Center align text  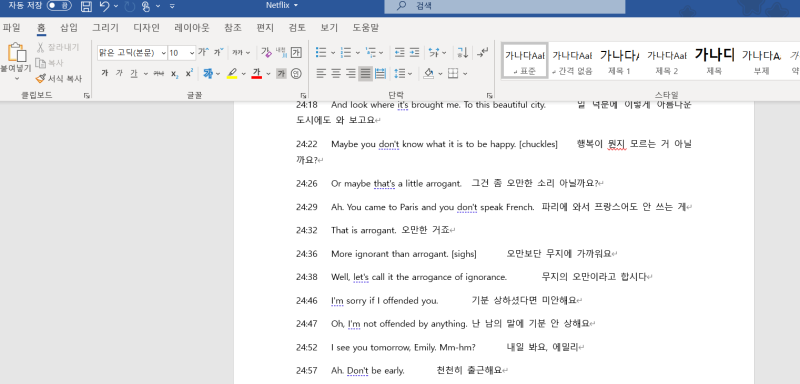(x=336, y=74)
